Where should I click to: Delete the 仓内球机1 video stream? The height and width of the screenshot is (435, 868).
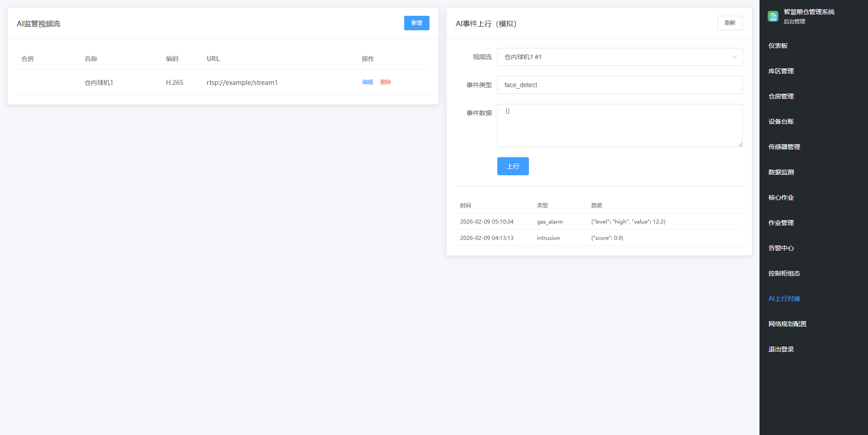point(385,82)
